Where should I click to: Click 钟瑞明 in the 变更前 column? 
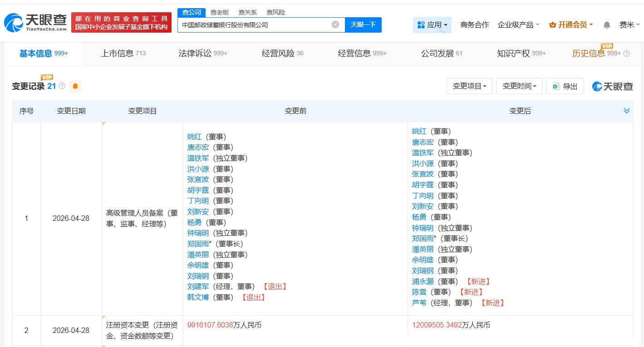[x=198, y=233]
